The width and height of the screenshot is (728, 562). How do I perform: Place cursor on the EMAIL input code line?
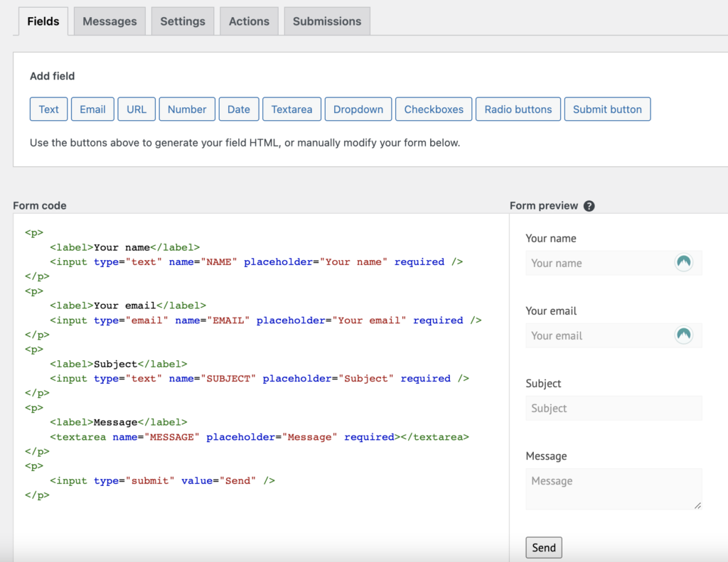point(266,320)
